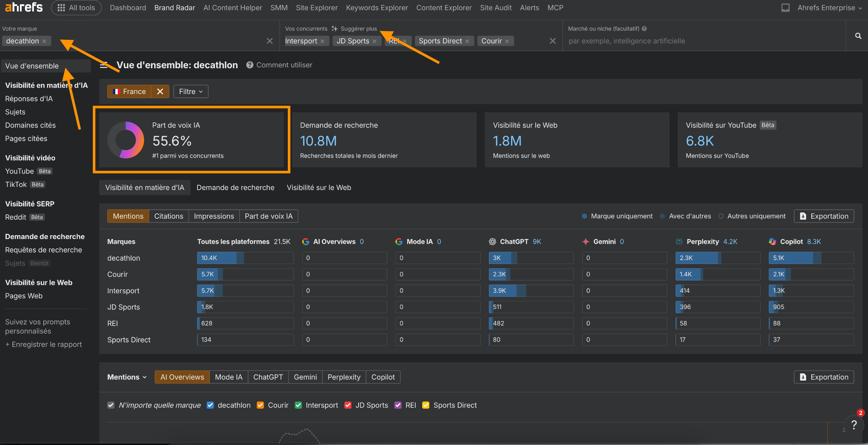Select the Avec d'autres radio option
This screenshot has width=868, height=445.
[x=663, y=216]
